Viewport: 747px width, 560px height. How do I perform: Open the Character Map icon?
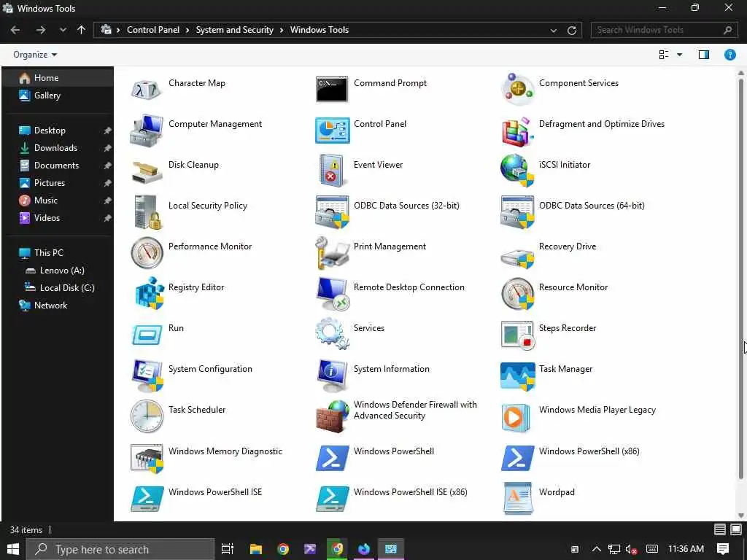click(x=146, y=90)
